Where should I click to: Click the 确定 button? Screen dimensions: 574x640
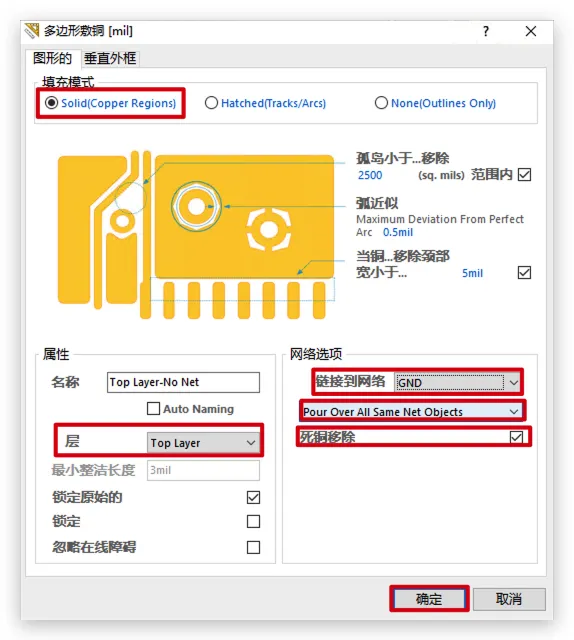point(429,599)
